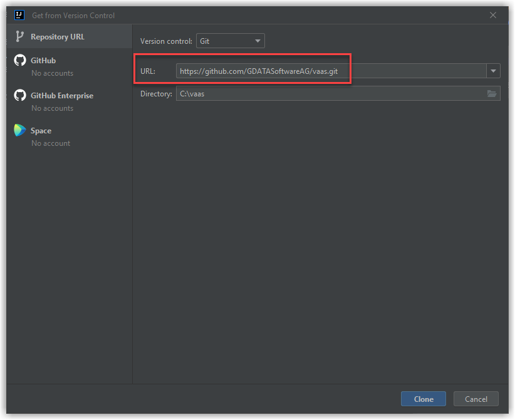The image size is (515, 420).
Task: Expand the URL history dropdown arrow
Action: 493,71
